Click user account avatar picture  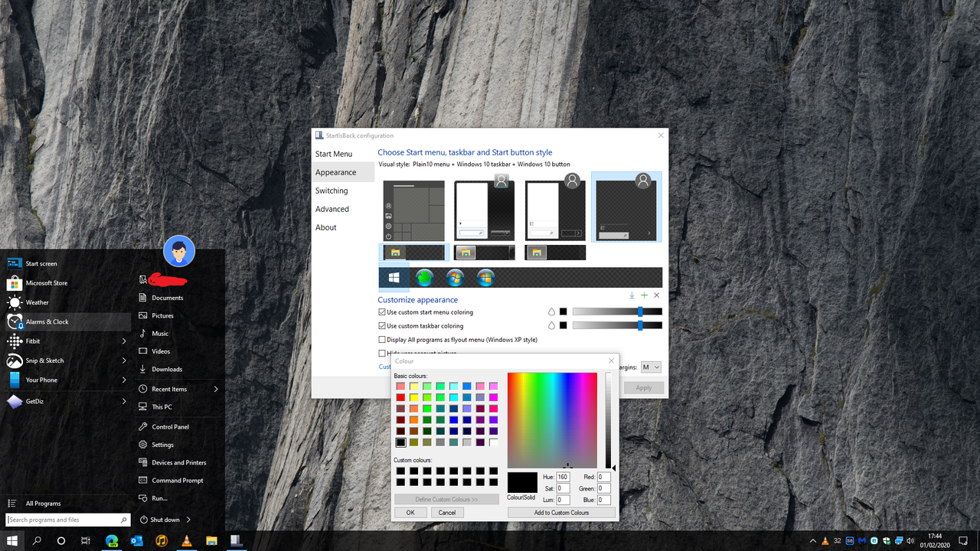[179, 251]
